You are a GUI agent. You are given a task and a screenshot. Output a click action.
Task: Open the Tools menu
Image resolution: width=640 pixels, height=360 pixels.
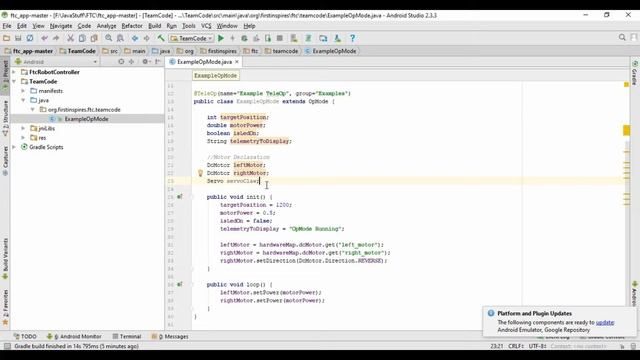[189, 26]
